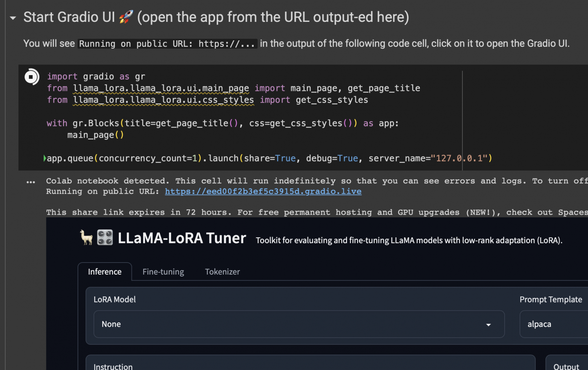The height and width of the screenshot is (370, 588).
Task: Click the llama emoji icon
Action: pos(86,238)
